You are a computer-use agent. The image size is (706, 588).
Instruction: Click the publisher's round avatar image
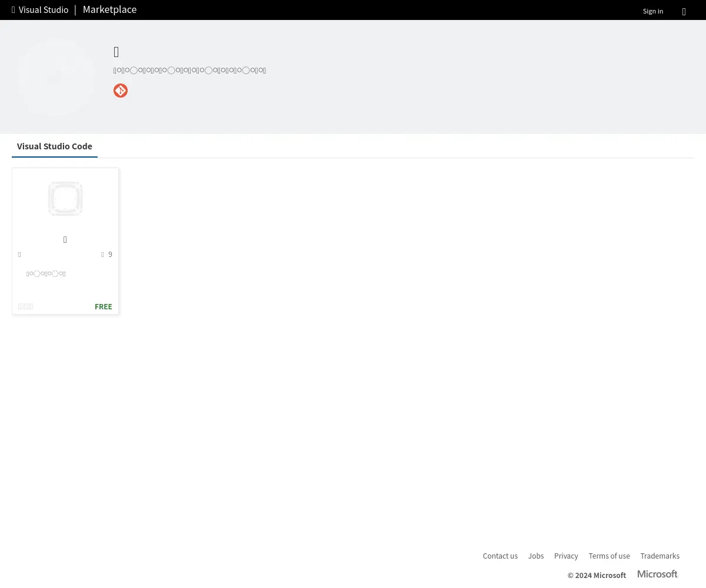click(x=56, y=77)
